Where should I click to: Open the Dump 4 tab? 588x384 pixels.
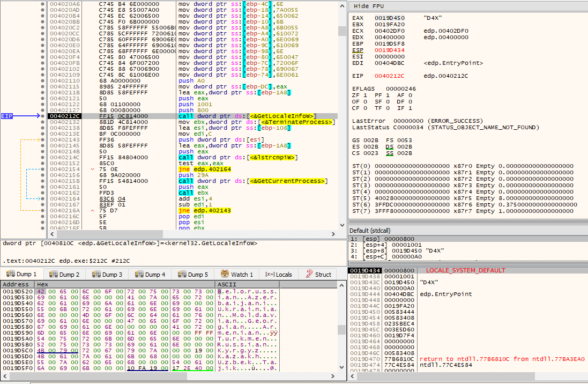[x=150, y=275]
